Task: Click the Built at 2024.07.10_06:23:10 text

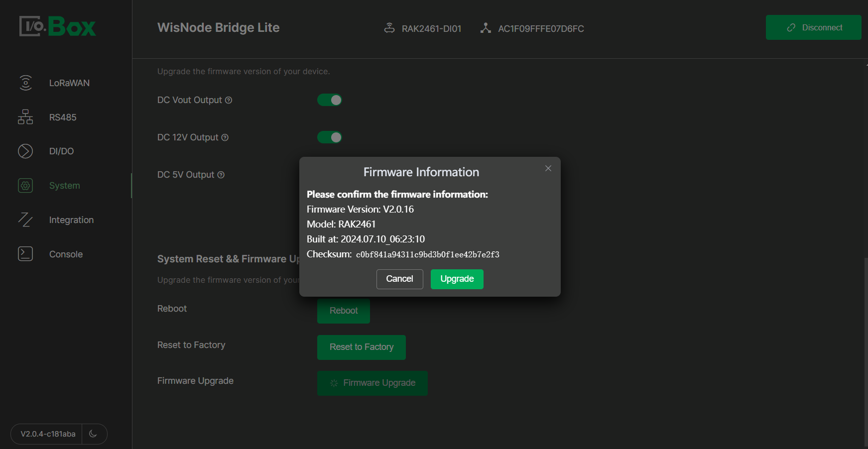Action: pyautogui.click(x=366, y=239)
